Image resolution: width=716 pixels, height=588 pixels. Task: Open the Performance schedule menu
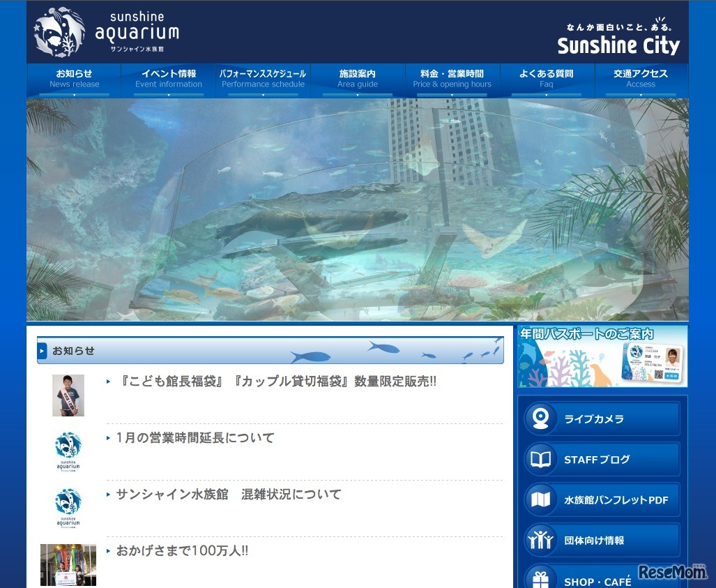[x=263, y=81]
